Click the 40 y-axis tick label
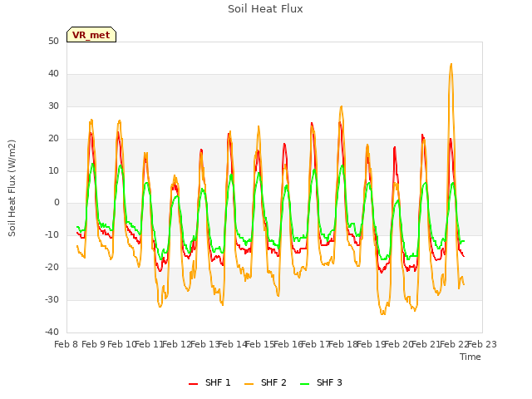 pyautogui.click(x=53, y=73)
